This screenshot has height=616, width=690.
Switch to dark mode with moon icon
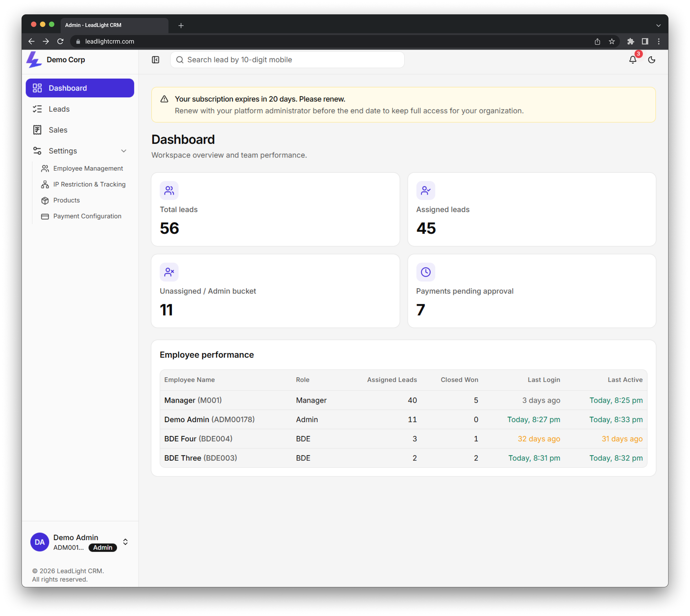651,60
